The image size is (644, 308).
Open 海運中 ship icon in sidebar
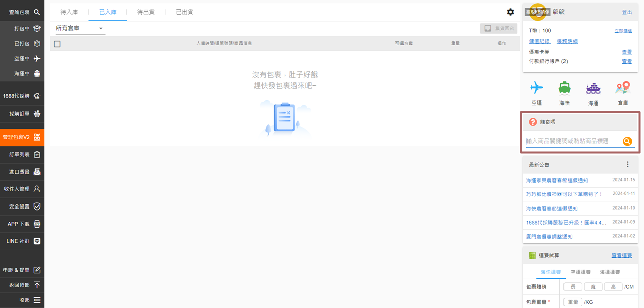(x=37, y=73)
